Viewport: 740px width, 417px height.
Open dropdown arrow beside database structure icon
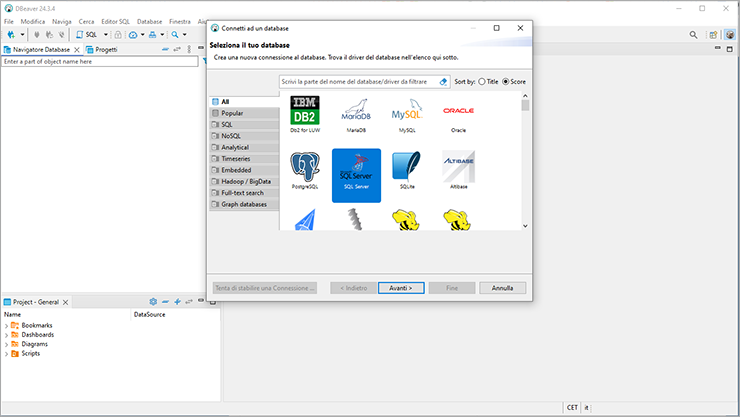pos(162,34)
